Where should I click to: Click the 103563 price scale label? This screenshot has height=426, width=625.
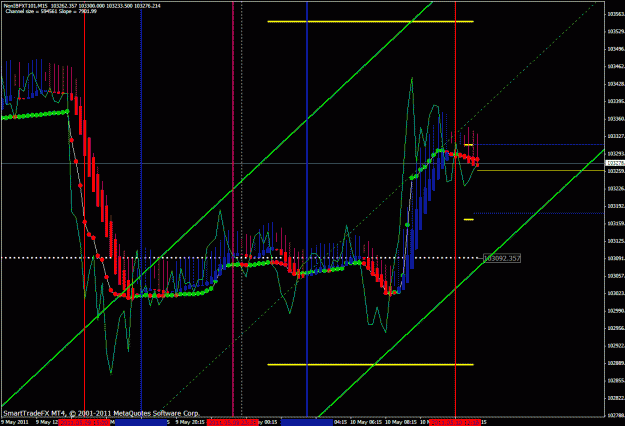(x=615, y=14)
